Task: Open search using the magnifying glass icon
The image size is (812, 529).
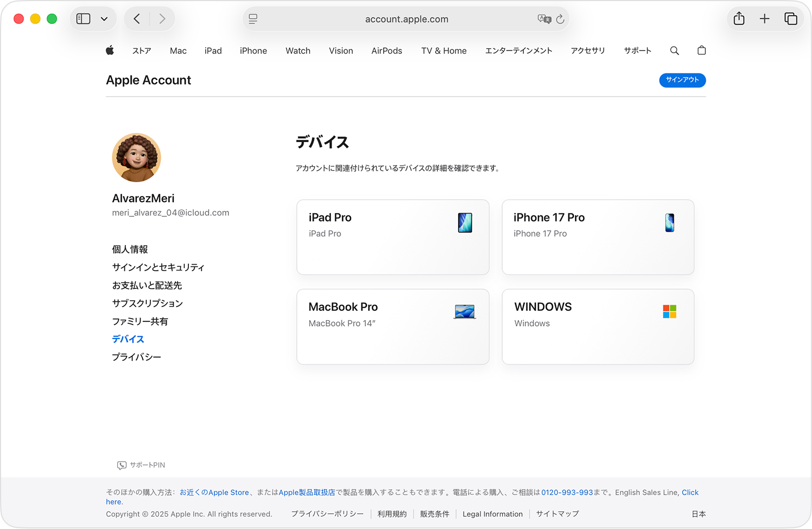Action: (675, 51)
